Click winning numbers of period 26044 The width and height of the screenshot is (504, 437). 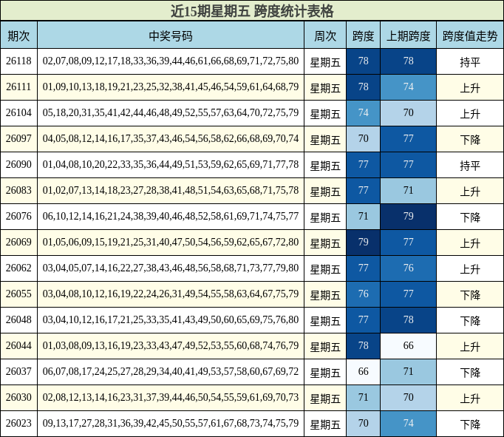click(x=171, y=345)
